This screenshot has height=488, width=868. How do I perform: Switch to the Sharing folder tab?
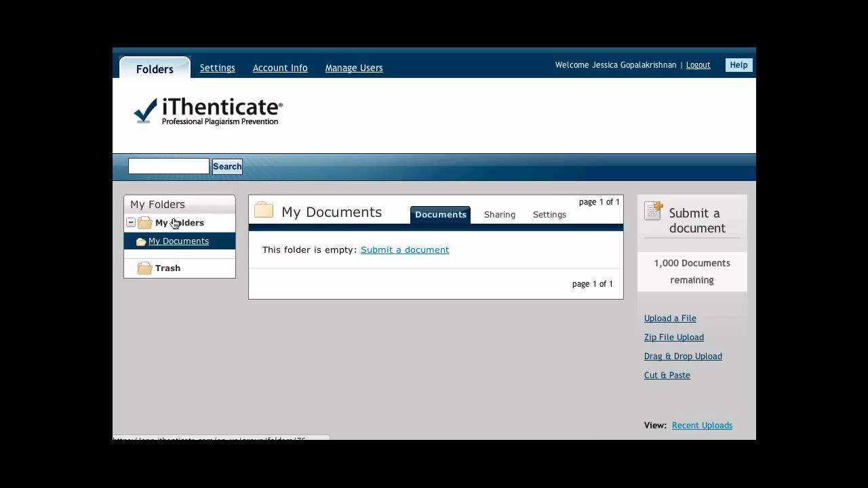tap(500, 215)
